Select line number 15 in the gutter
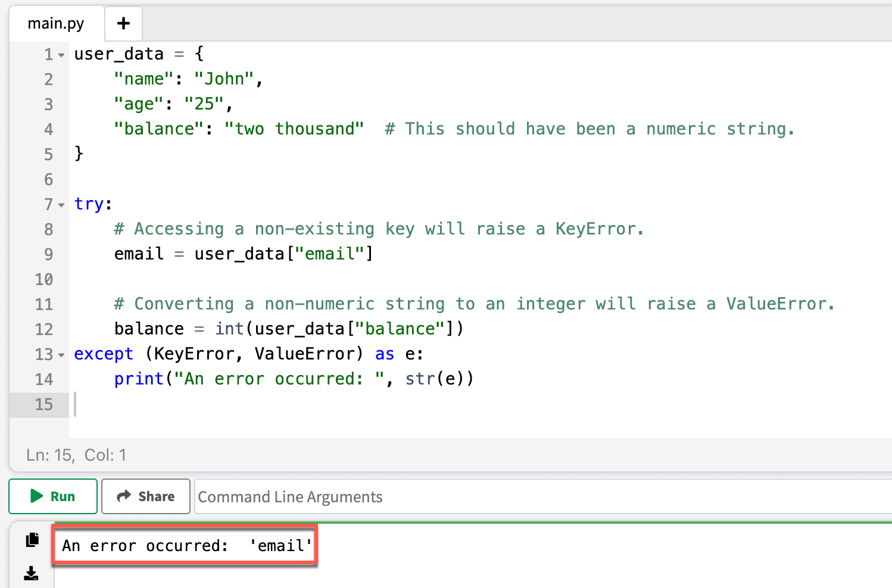Image resolution: width=892 pixels, height=588 pixels. coord(43,405)
